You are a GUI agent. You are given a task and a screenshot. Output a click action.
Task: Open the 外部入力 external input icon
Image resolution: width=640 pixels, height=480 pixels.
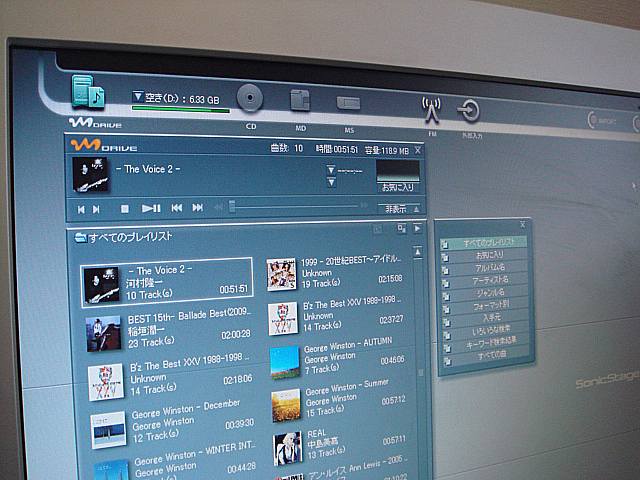(468, 110)
